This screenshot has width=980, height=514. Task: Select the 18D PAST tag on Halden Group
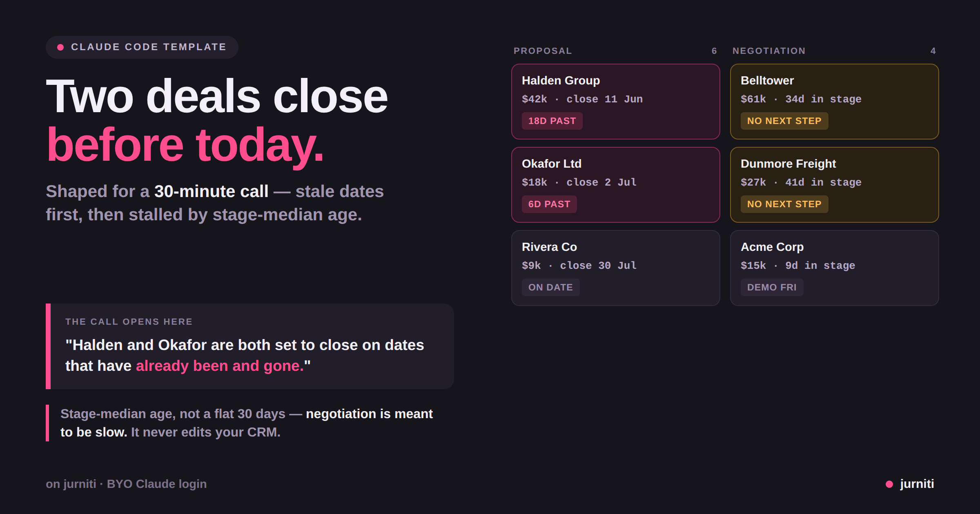[x=552, y=121]
